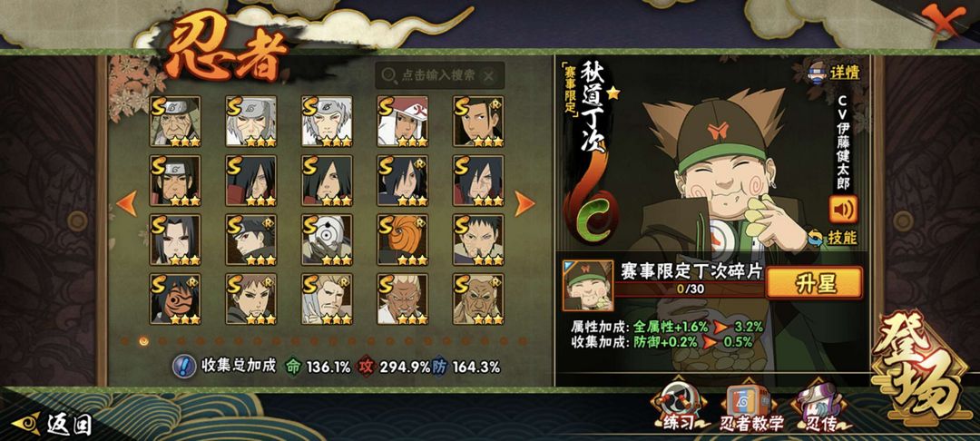Play the character voice speaker icon

tap(843, 210)
